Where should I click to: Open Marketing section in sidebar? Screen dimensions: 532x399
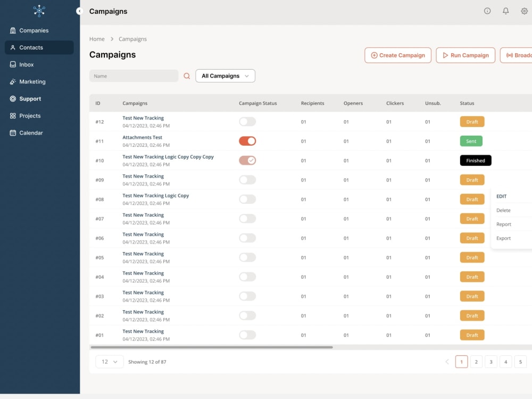[x=39, y=82]
